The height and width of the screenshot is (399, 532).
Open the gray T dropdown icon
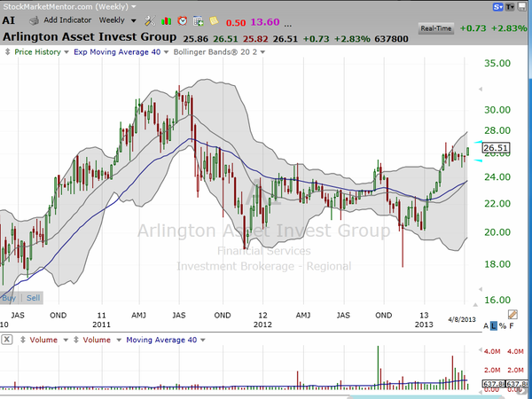tap(510, 7)
